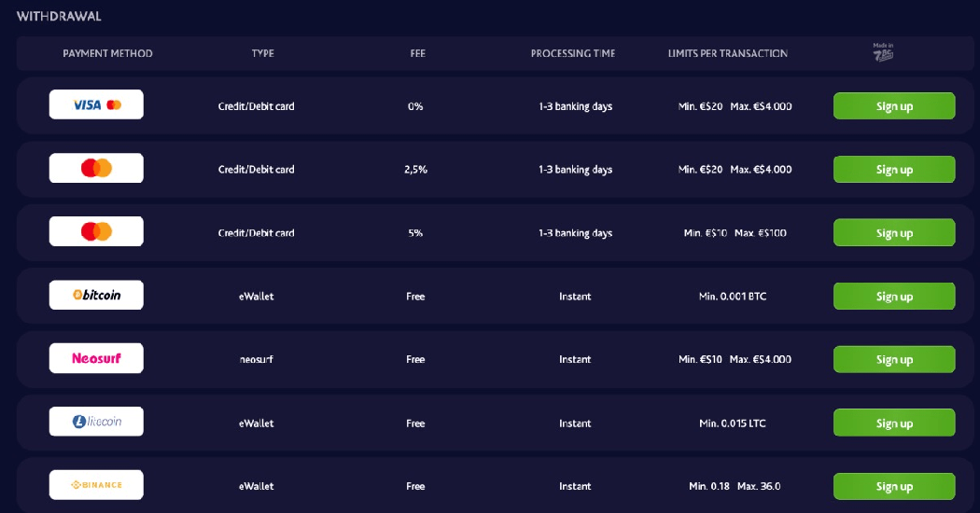Click the 'Made in' badge logo in header

(x=883, y=52)
